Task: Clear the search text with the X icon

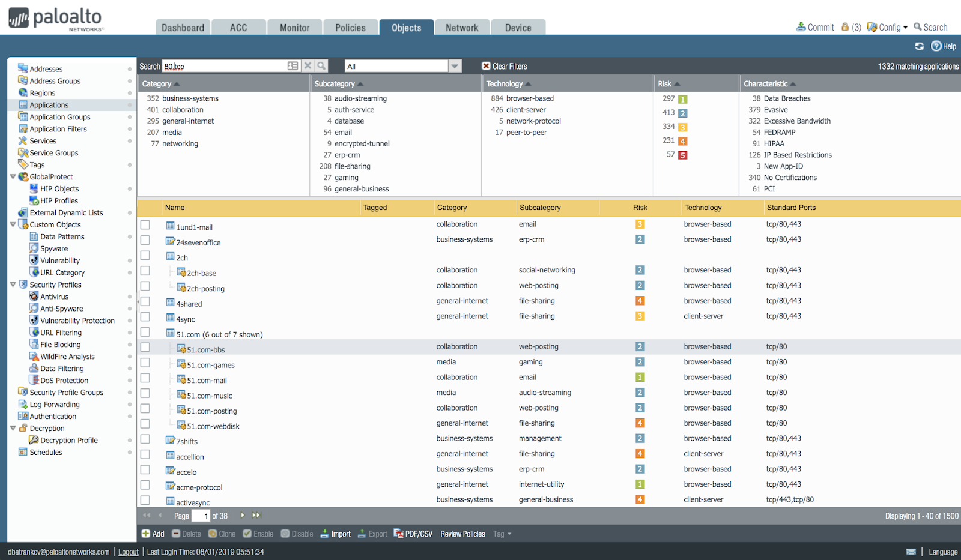Action: (x=308, y=66)
